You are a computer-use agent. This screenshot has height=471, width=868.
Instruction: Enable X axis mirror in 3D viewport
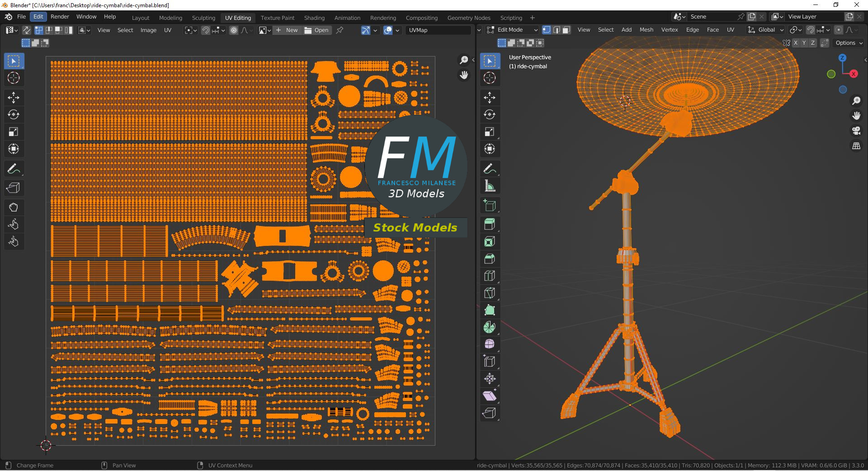pyautogui.click(x=796, y=43)
